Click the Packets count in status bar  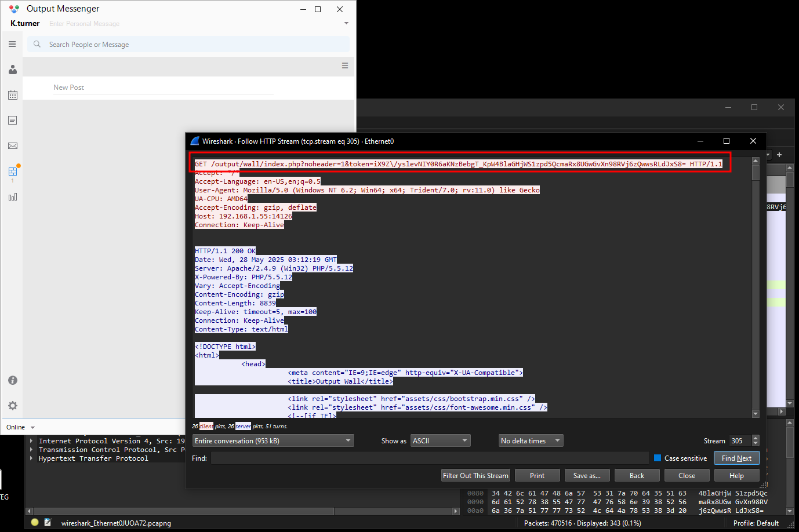click(x=582, y=523)
